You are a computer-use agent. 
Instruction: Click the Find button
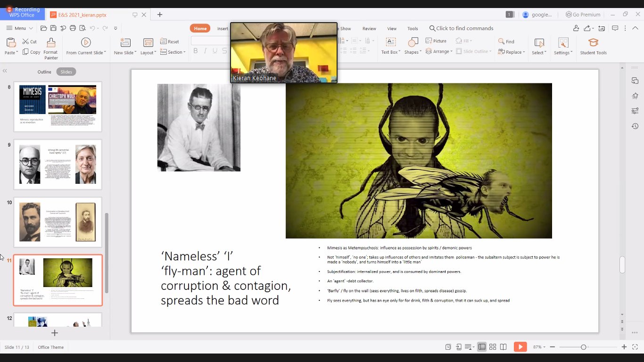[506, 41]
